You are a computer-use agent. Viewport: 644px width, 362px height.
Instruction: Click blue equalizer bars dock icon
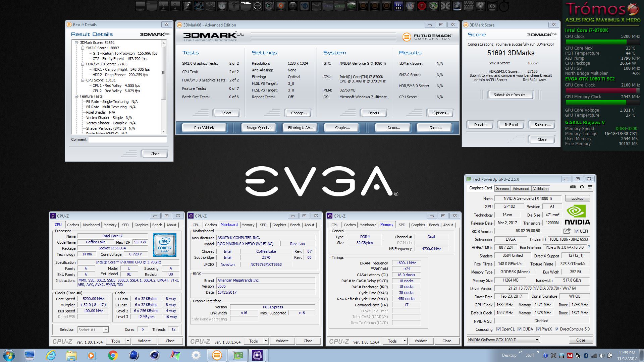tap(398, 6)
